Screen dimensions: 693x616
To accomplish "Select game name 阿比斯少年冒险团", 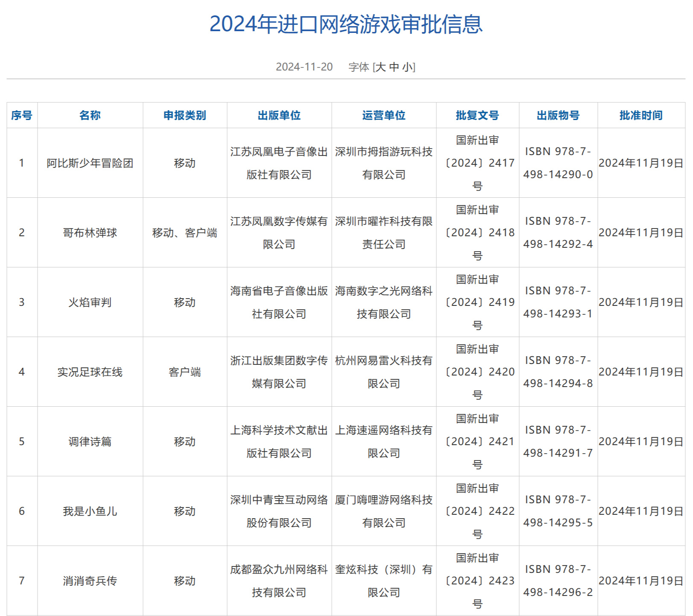I will (90, 163).
